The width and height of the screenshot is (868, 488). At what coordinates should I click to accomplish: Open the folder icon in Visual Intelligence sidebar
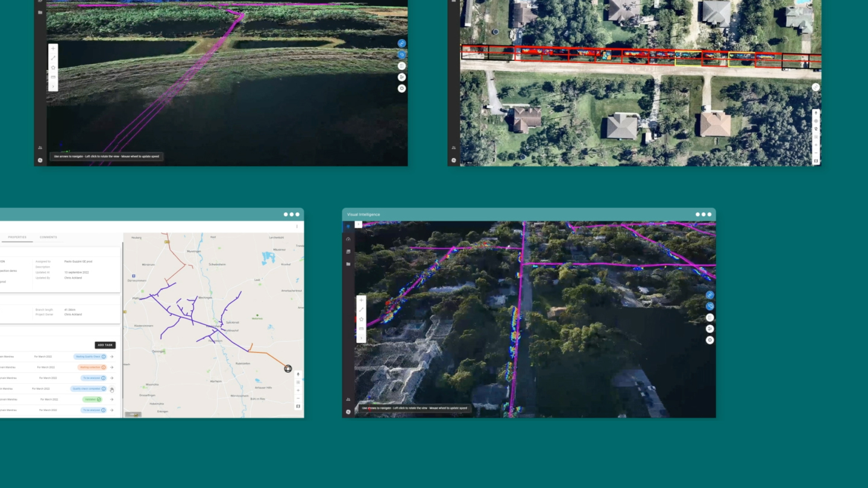pos(348,264)
